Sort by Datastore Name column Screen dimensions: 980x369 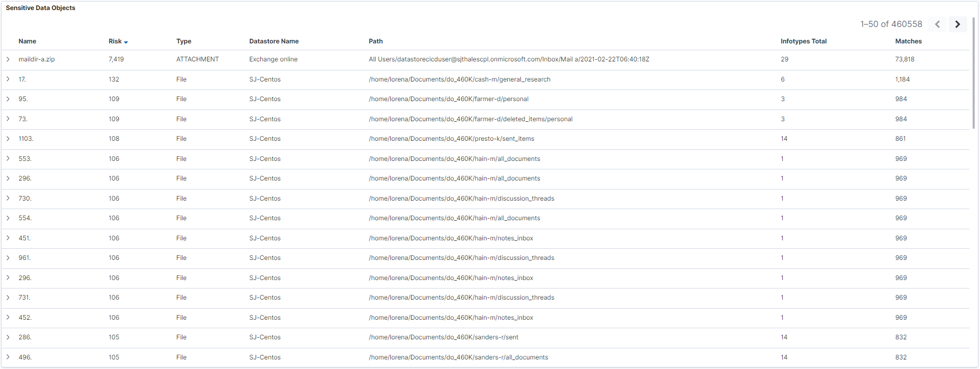[x=273, y=41]
